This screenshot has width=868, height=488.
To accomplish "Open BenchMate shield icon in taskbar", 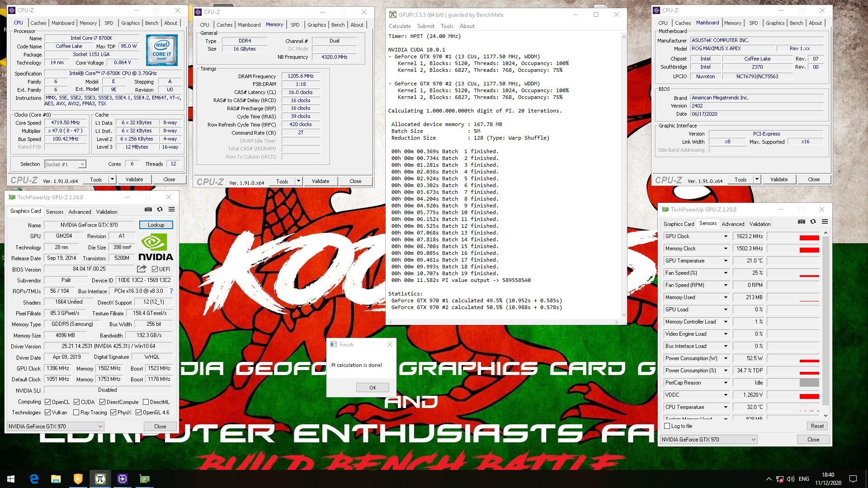I will [78, 479].
